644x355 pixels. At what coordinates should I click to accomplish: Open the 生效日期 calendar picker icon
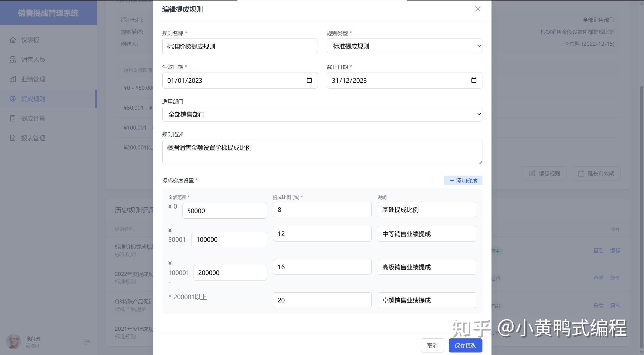[309, 80]
